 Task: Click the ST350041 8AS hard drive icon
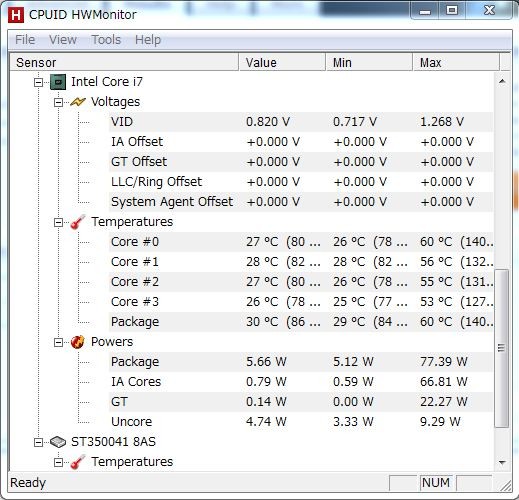[58, 442]
